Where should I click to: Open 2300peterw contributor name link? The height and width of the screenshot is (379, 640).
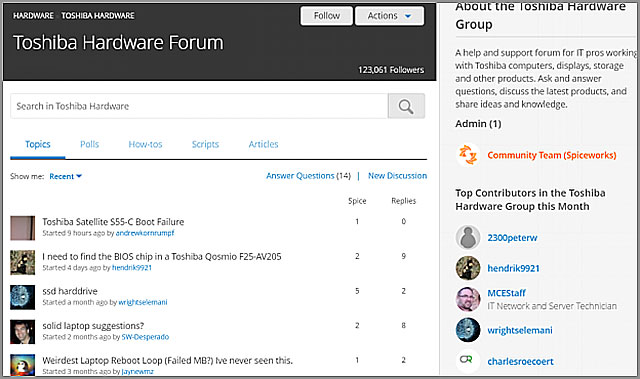click(x=512, y=237)
